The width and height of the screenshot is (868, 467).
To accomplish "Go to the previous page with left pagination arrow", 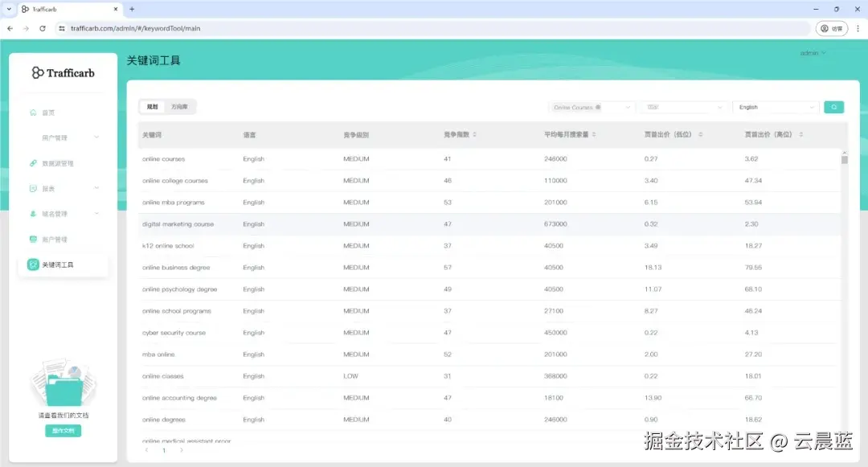I will (x=147, y=450).
